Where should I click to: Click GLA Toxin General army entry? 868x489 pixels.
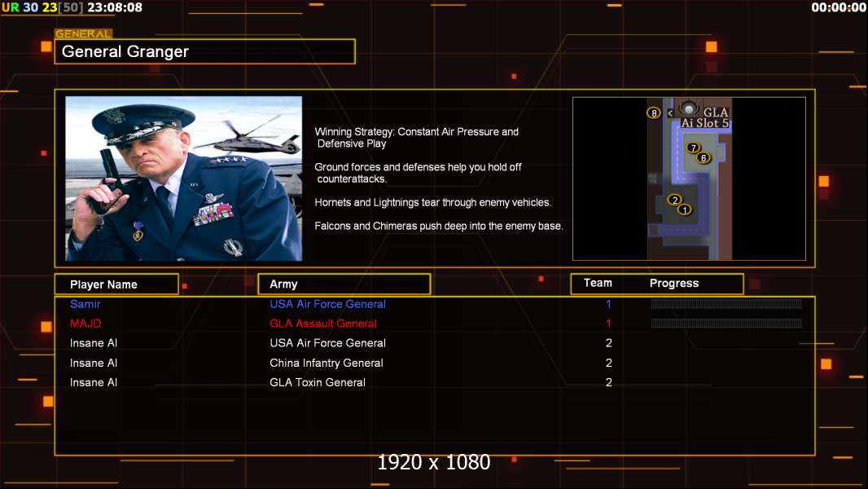pyautogui.click(x=318, y=382)
